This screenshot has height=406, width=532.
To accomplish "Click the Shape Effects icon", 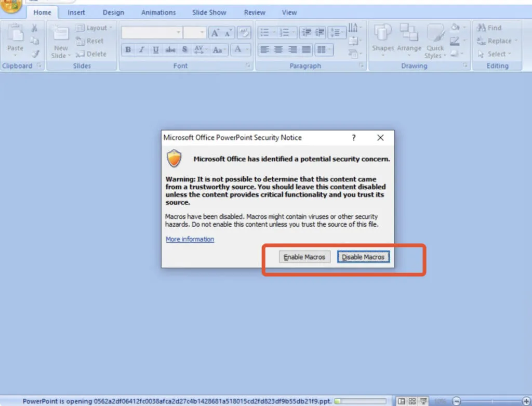I will click(x=454, y=54).
